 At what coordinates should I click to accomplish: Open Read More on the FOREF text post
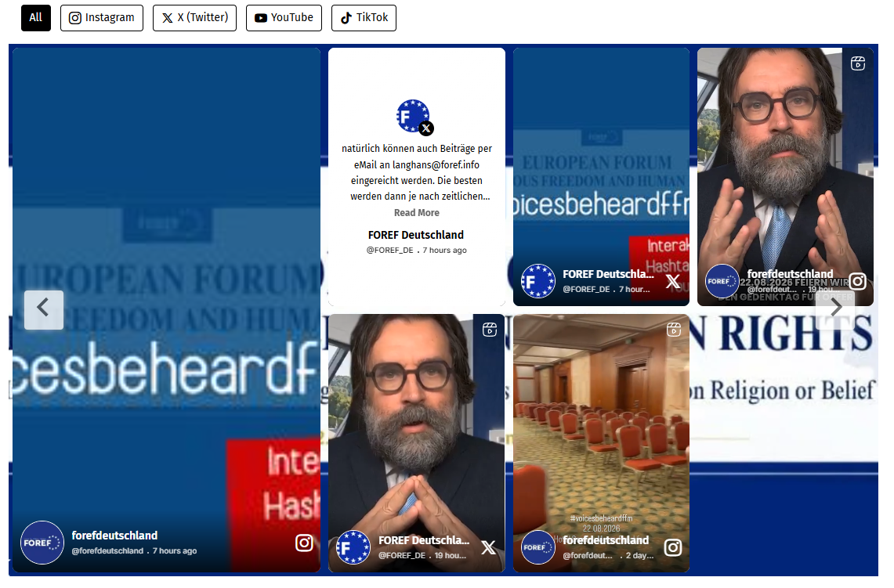pyautogui.click(x=417, y=212)
